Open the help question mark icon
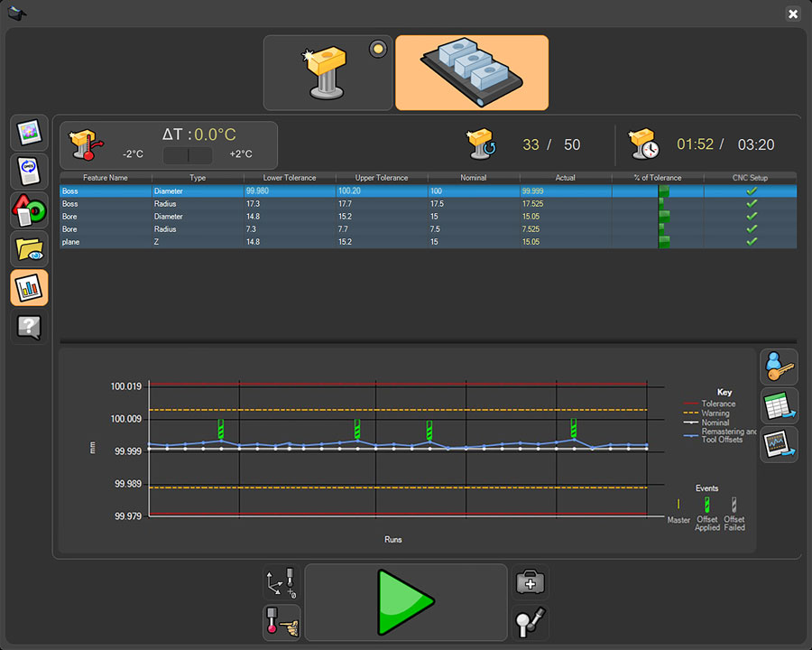Image resolution: width=812 pixels, height=650 pixels. tap(29, 327)
